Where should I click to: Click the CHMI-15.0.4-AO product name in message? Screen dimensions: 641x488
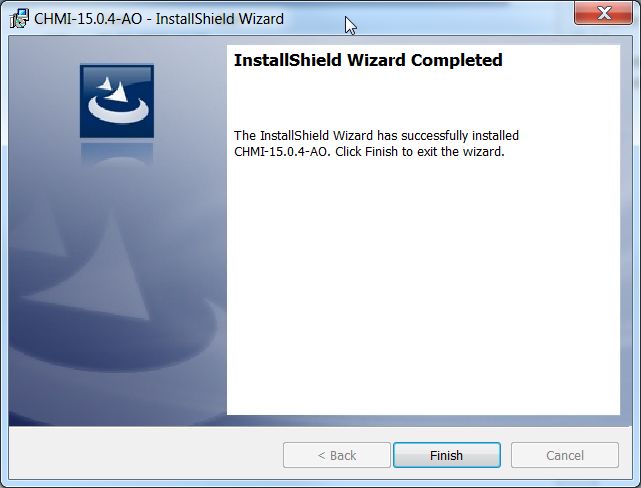point(282,152)
